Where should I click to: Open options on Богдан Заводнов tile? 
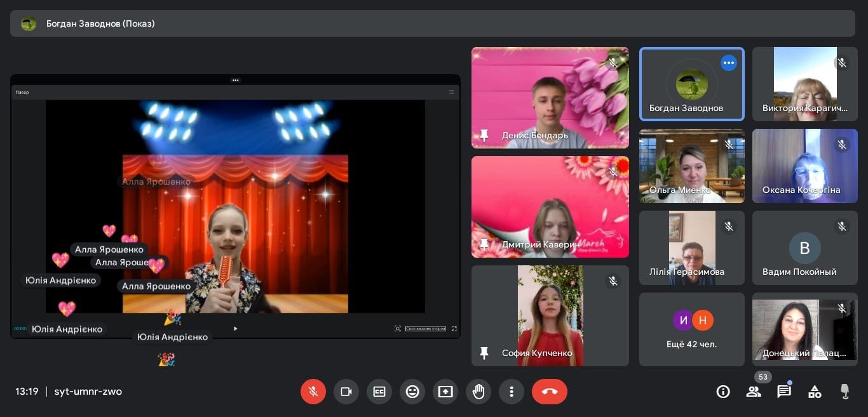[729, 63]
